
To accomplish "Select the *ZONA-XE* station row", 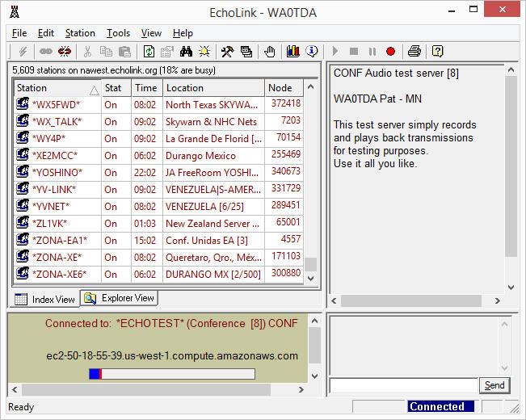I will pos(158,258).
